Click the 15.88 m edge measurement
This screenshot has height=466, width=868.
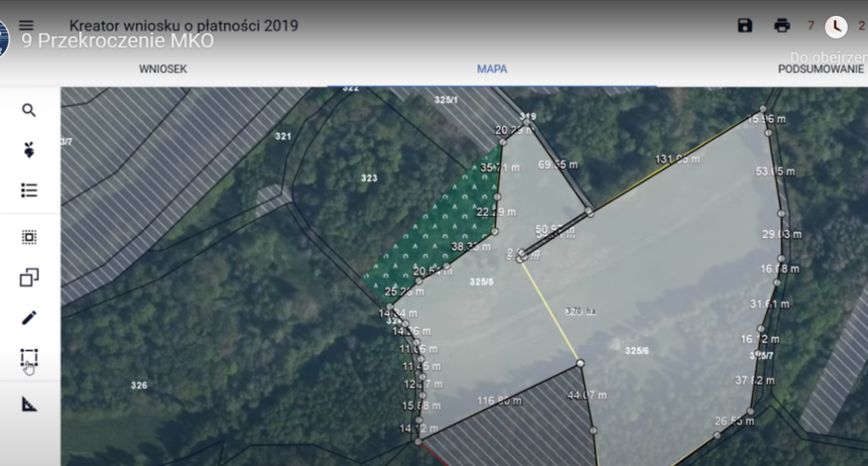pyautogui.click(x=421, y=406)
